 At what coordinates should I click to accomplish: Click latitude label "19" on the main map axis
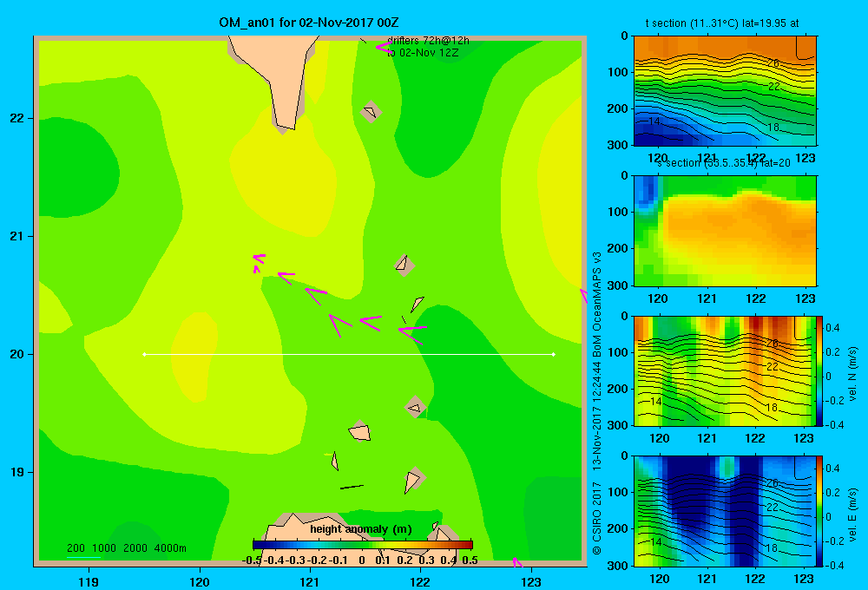pyautogui.click(x=17, y=472)
